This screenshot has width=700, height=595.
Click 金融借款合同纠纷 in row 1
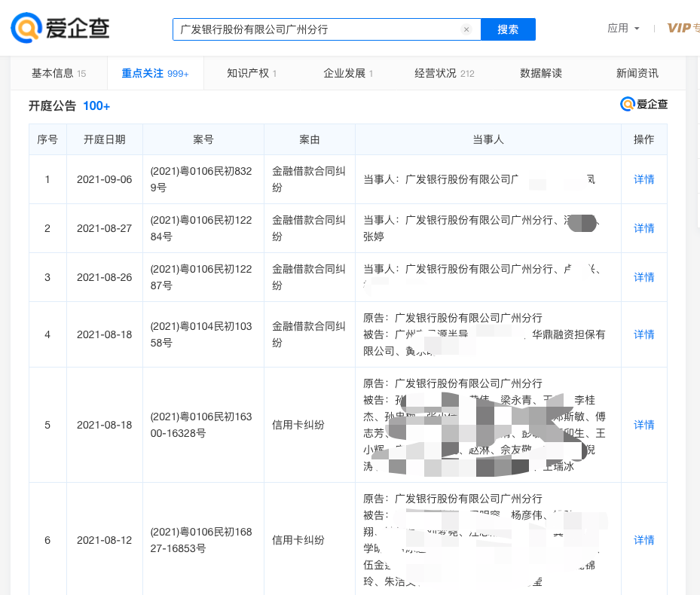click(x=309, y=179)
